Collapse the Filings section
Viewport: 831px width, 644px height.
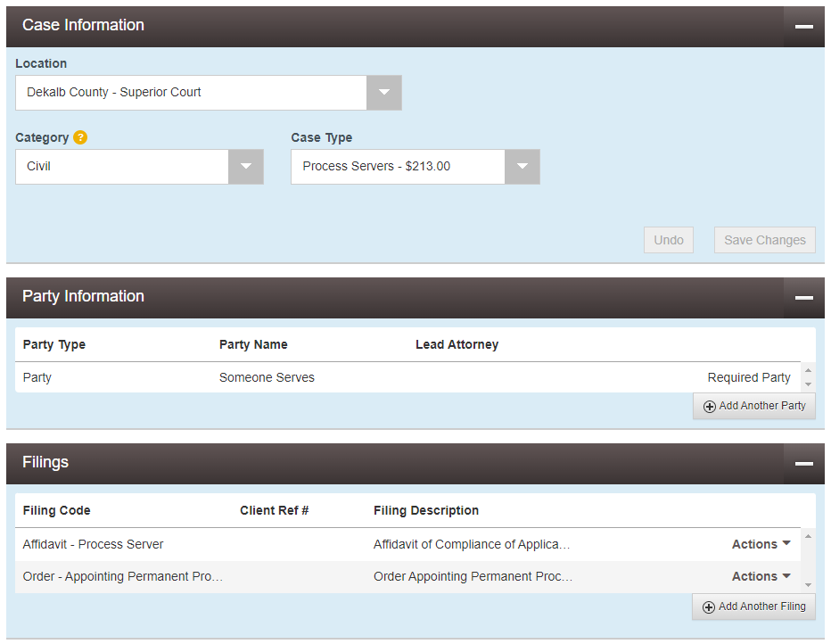pyautogui.click(x=803, y=464)
